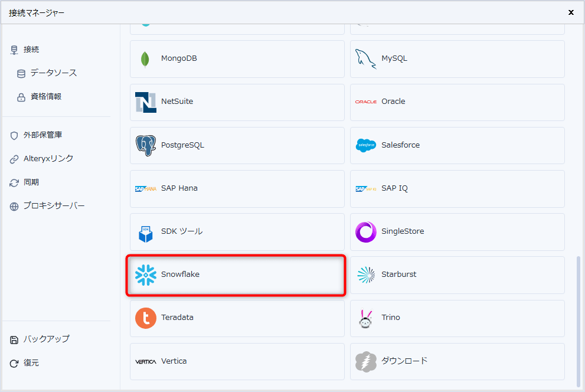Choose the Oracle connector
The height and width of the screenshot is (392, 585).
click(457, 102)
